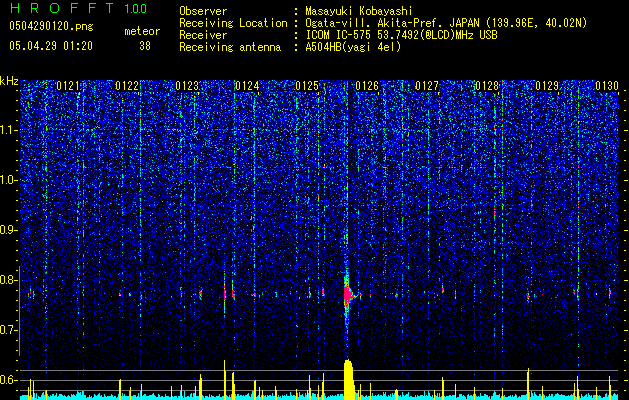Click the 0122 time marker
The image size is (629, 400).
point(127,86)
